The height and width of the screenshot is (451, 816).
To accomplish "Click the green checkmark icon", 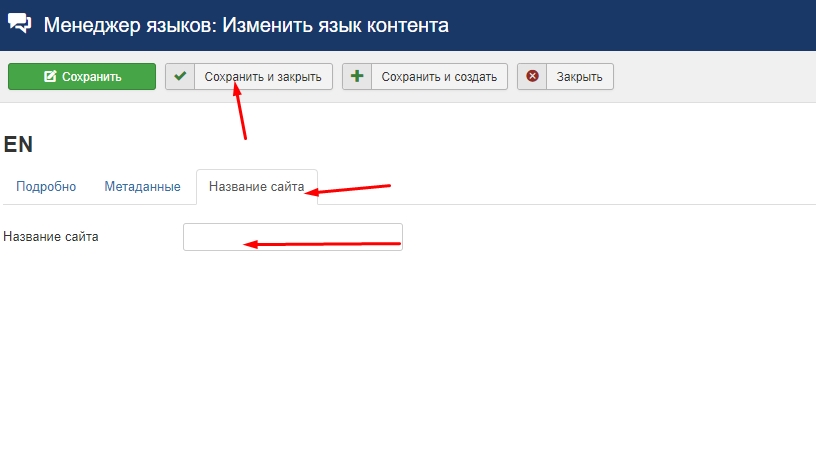I will (x=180, y=77).
